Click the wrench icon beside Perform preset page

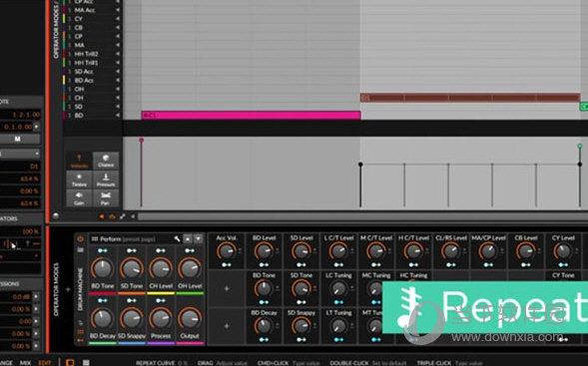(x=177, y=238)
